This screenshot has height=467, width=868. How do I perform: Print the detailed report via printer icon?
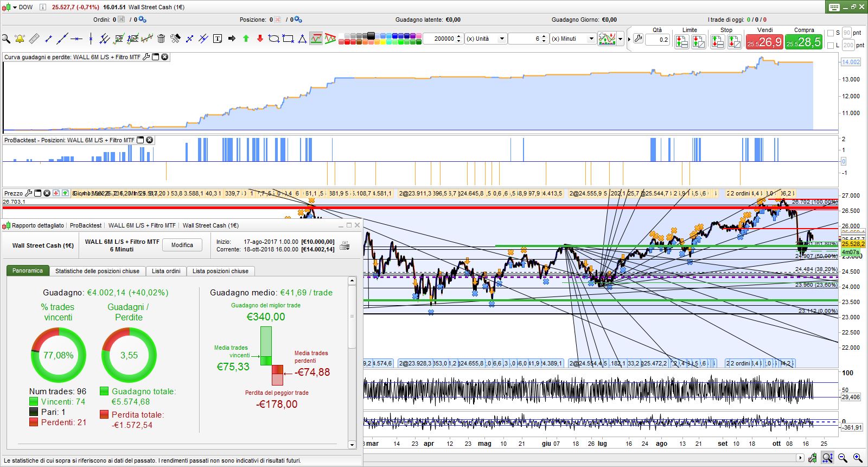tap(344, 246)
